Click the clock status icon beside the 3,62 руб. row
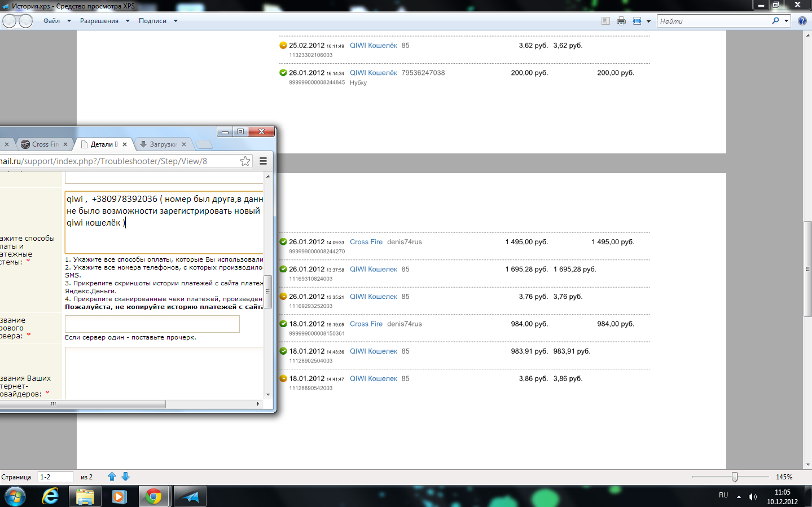The width and height of the screenshot is (812, 507). [x=283, y=46]
